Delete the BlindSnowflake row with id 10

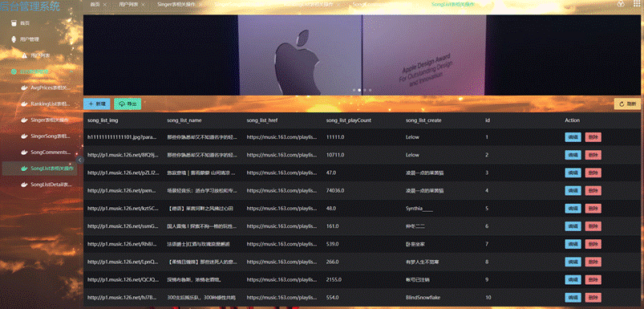point(593,298)
